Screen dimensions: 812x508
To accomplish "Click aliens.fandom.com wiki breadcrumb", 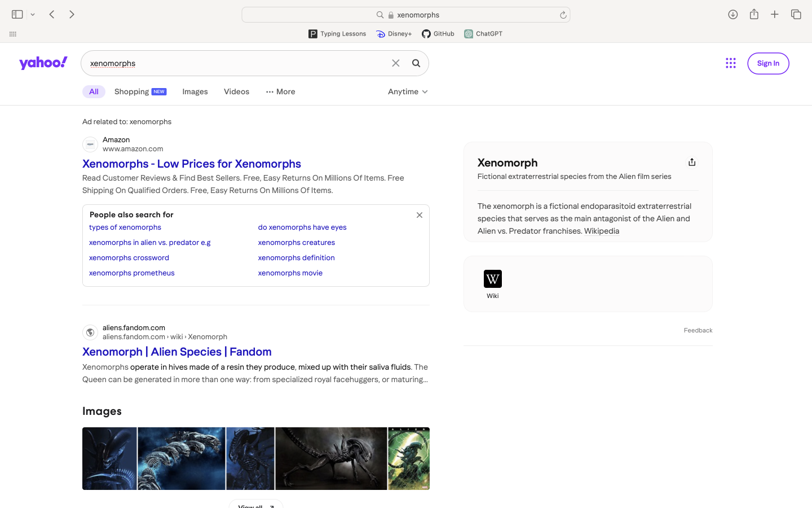I will point(165,337).
